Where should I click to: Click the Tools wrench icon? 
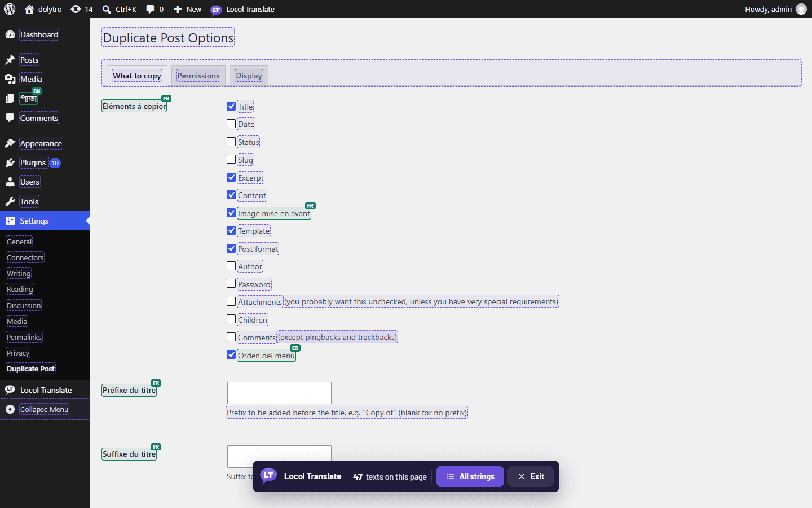pyautogui.click(x=10, y=202)
